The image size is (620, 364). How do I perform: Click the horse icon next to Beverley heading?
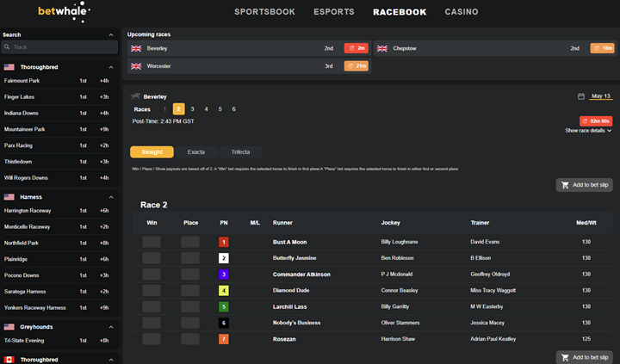tap(135, 96)
